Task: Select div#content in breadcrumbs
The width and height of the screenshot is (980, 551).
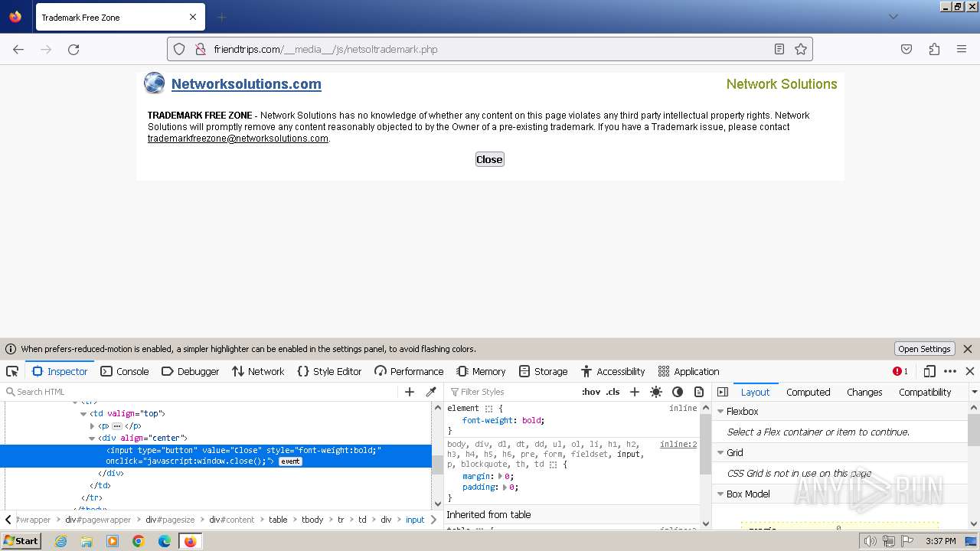Action: coord(231,520)
